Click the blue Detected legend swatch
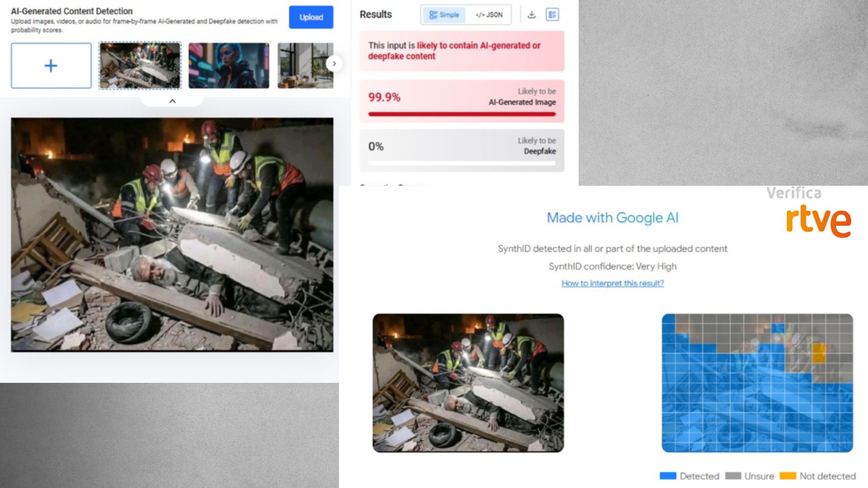Screen dimensions: 868x488 [x=668, y=476]
